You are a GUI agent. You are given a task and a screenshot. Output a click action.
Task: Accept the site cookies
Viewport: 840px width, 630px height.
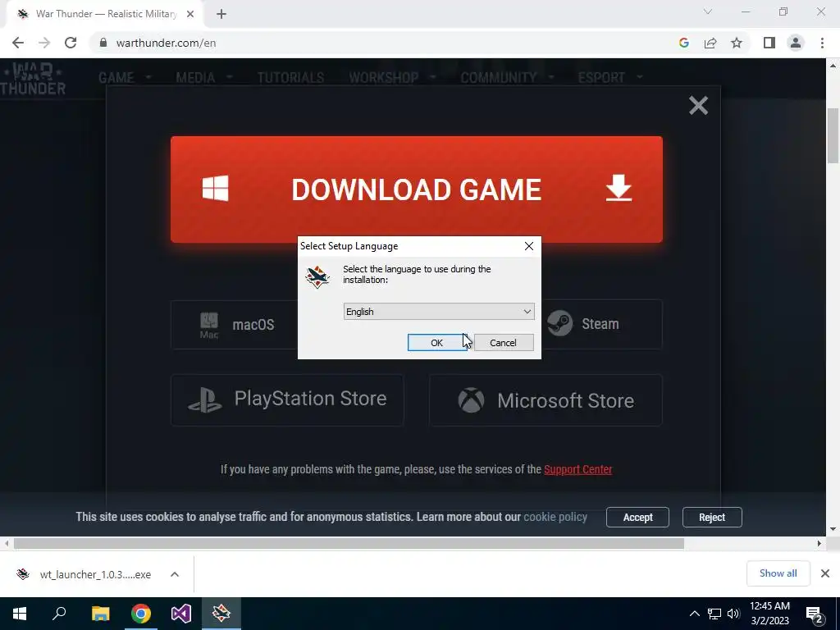pyautogui.click(x=637, y=518)
